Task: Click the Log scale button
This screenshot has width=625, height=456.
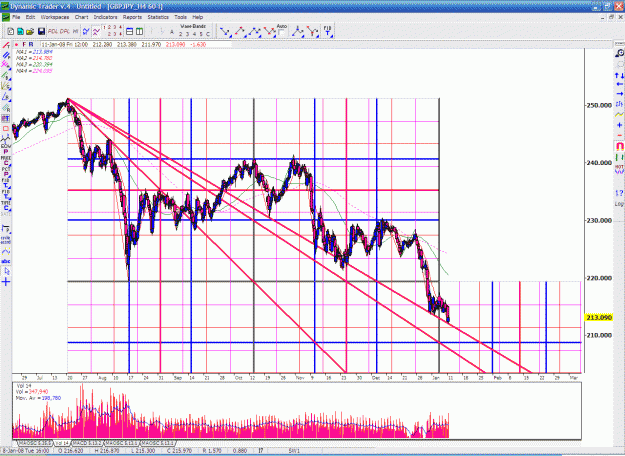Action: (619, 204)
